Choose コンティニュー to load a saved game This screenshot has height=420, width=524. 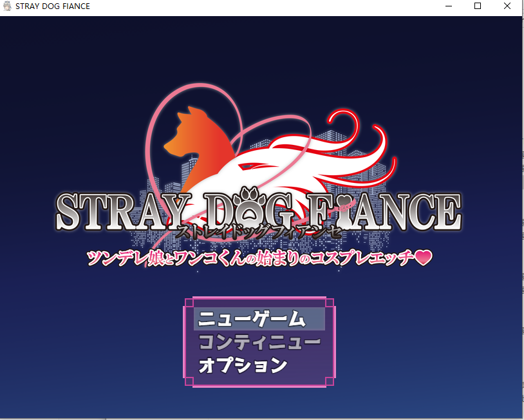[258, 341]
